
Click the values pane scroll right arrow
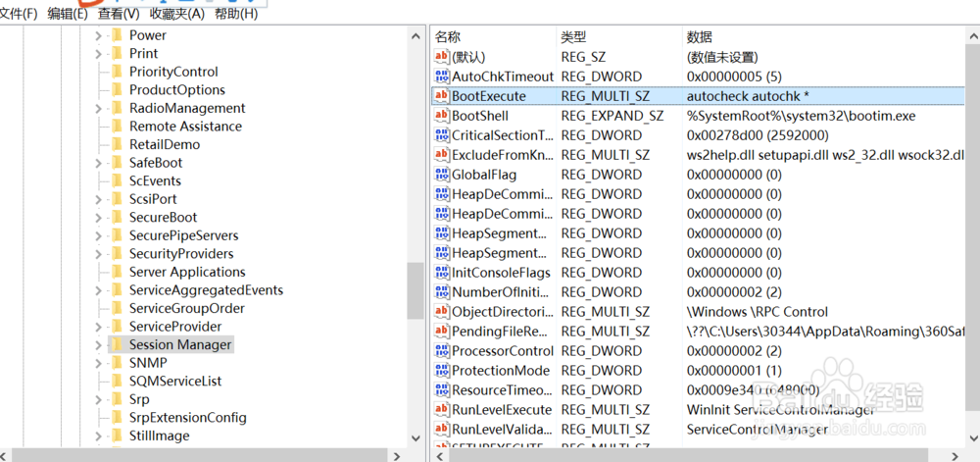point(955,456)
